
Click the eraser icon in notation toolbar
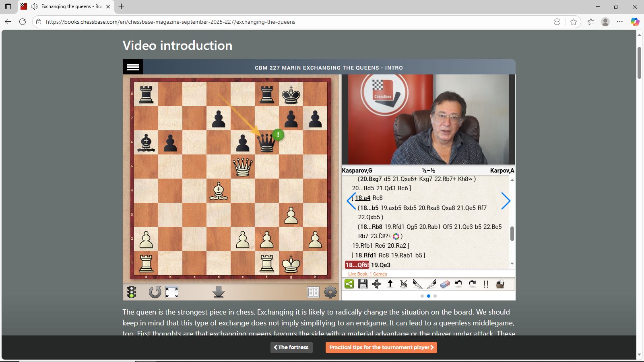[445, 284]
